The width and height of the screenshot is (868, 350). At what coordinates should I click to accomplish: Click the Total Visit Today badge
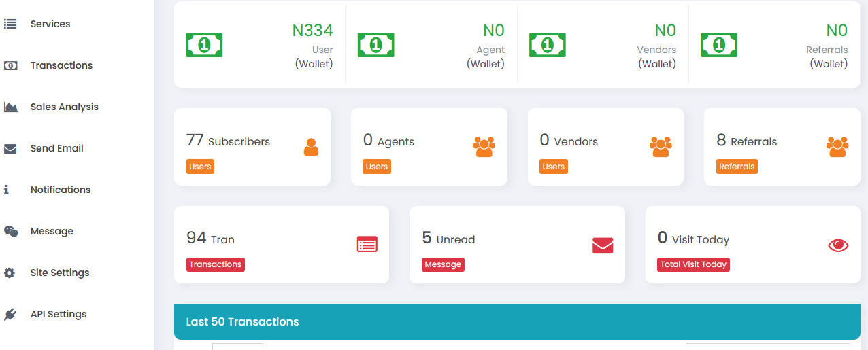click(x=693, y=264)
